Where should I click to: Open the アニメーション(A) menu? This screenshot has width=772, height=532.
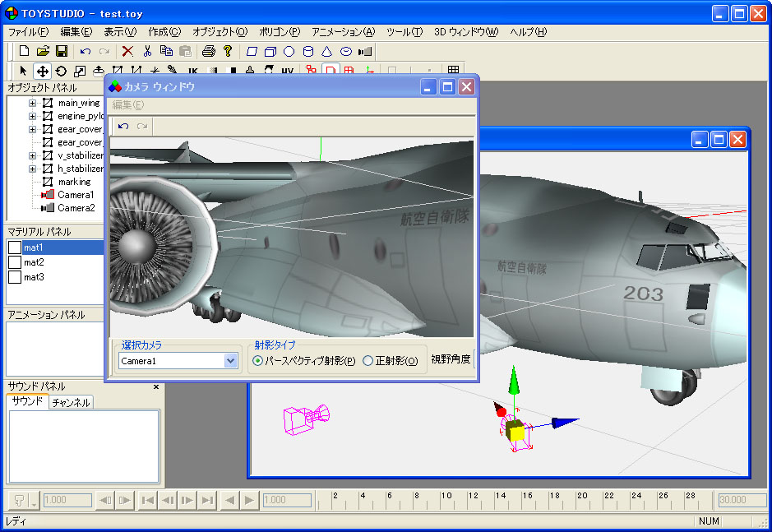point(343,32)
